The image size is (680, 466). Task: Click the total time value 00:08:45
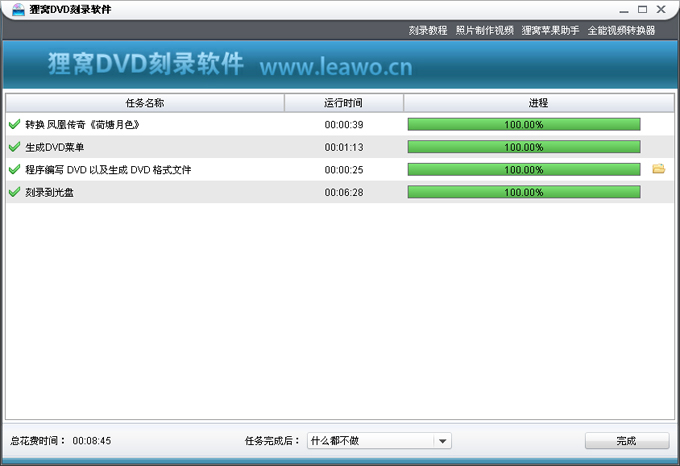[x=92, y=441]
